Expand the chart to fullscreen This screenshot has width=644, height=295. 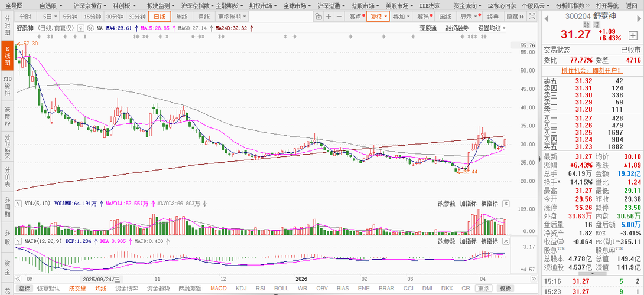pos(532,17)
